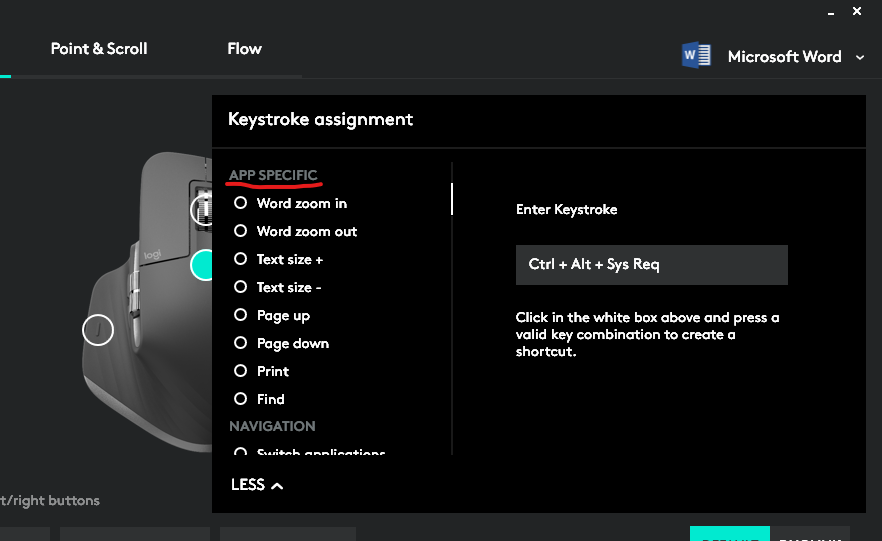
Task: Select the teal mode-shift button hotspot on mouse
Action: pyautogui.click(x=203, y=264)
